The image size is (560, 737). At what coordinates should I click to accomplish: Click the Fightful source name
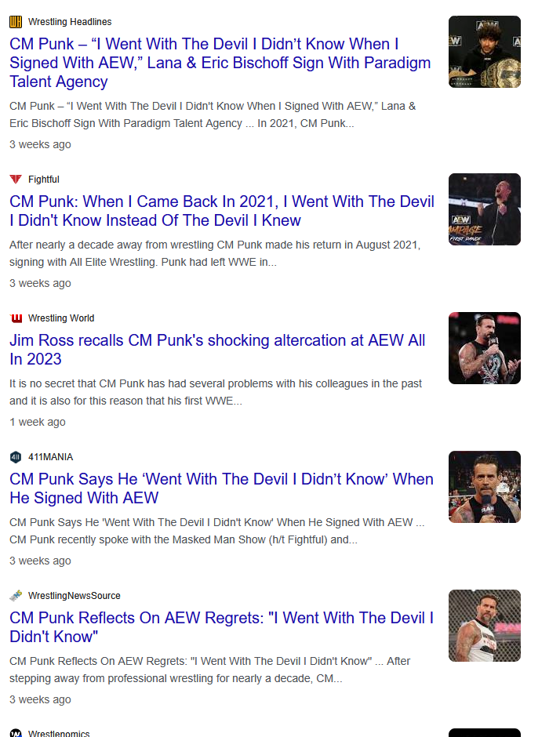pos(43,179)
